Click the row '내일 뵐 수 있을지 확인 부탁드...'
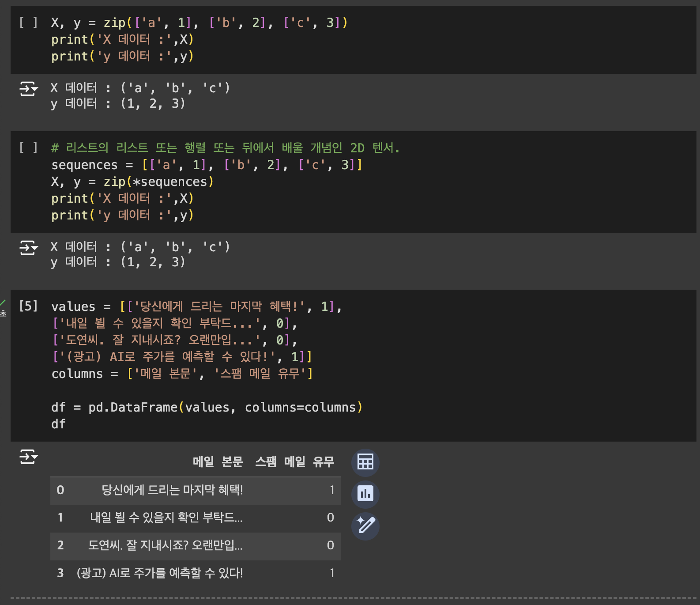 tap(166, 518)
